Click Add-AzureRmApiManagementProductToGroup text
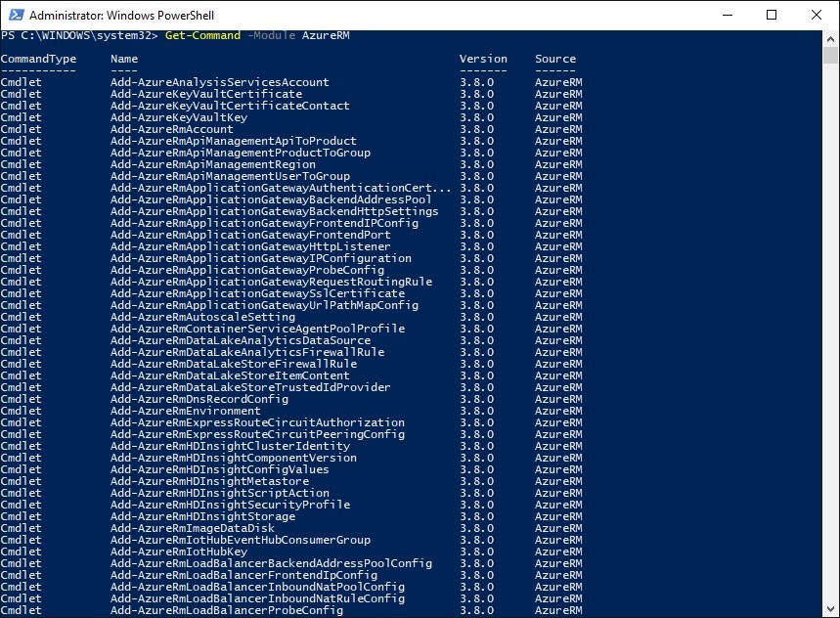The height and width of the screenshot is (618, 840). tap(241, 154)
